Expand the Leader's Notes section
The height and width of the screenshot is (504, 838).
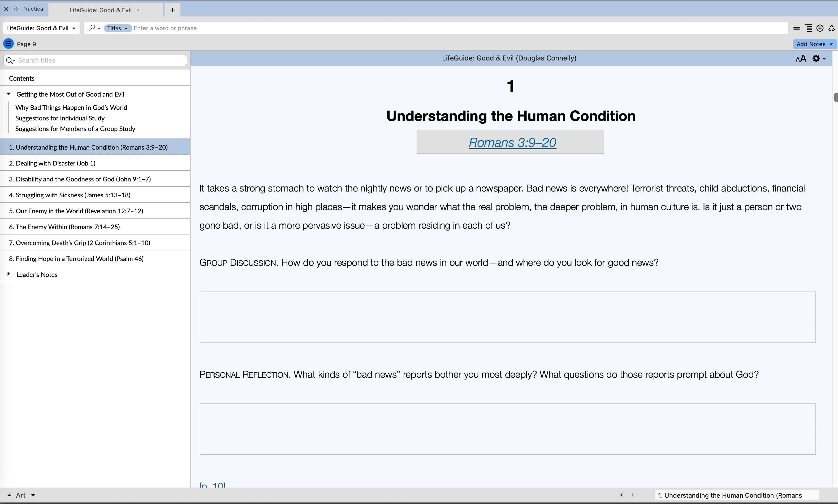[9, 274]
